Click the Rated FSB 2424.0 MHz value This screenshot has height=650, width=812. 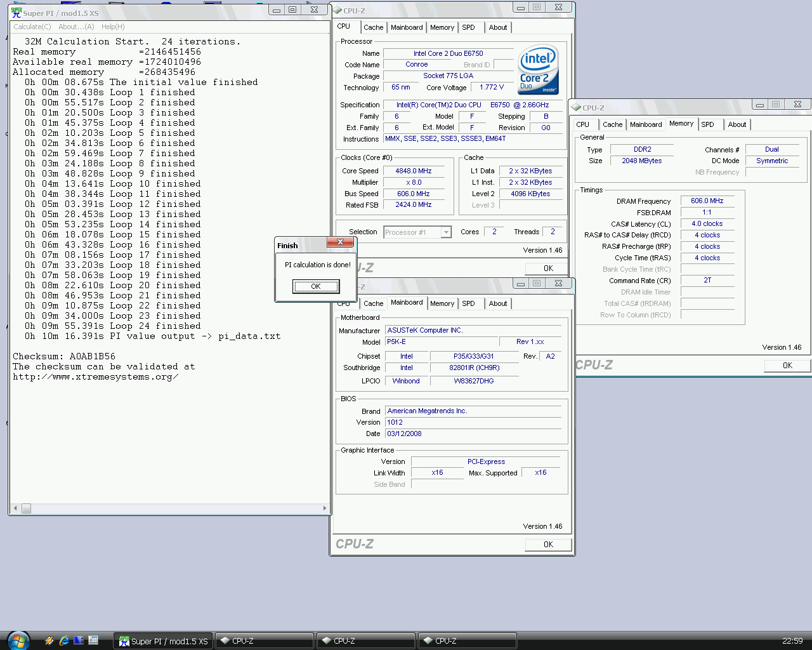coord(414,205)
